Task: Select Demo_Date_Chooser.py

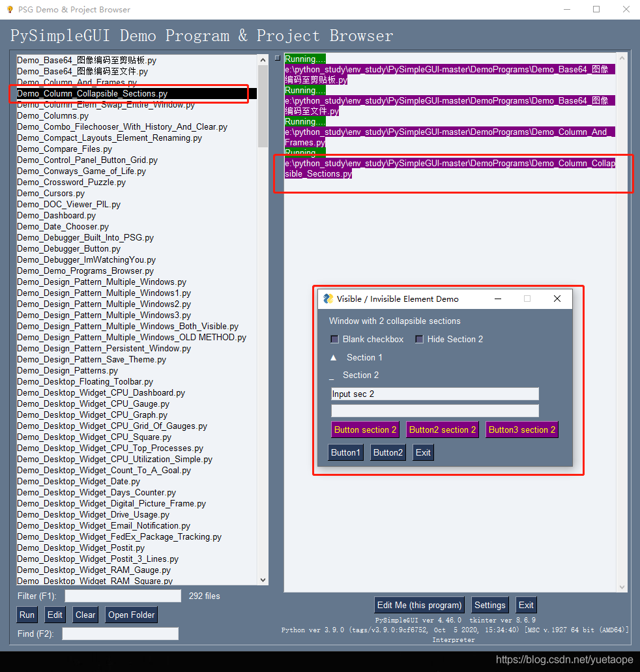Action: coord(137,227)
